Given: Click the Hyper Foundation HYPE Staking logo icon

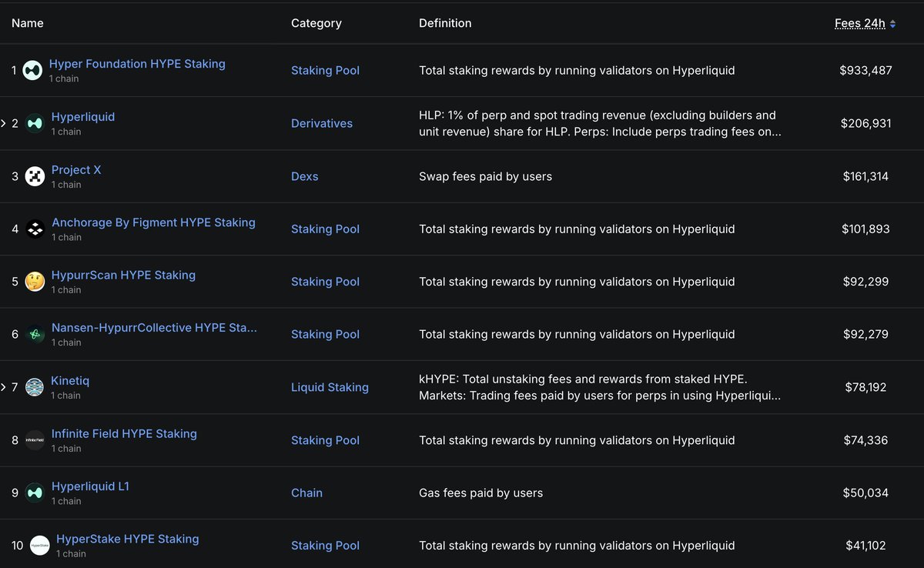Looking at the screenshot, I should click(32, 70).
